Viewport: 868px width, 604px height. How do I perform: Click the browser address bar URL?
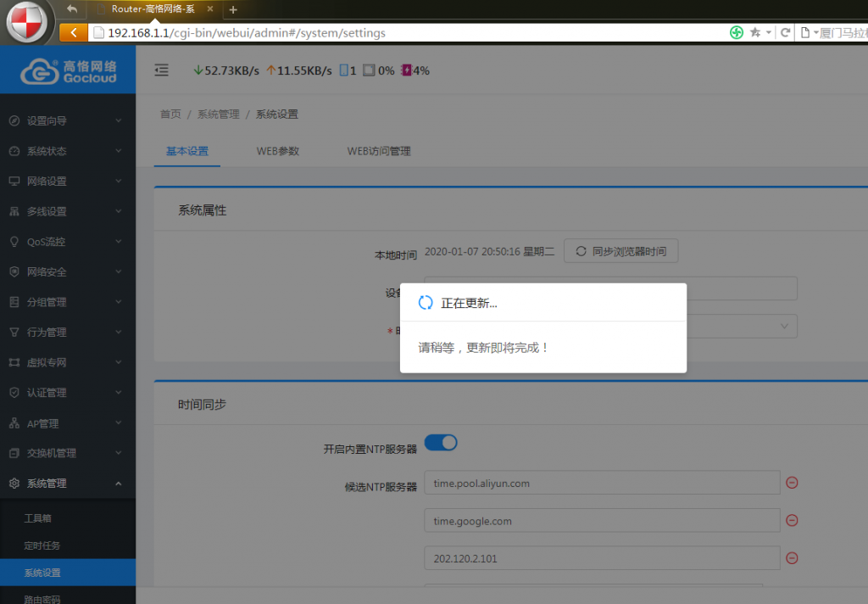(x=247, y=33)
